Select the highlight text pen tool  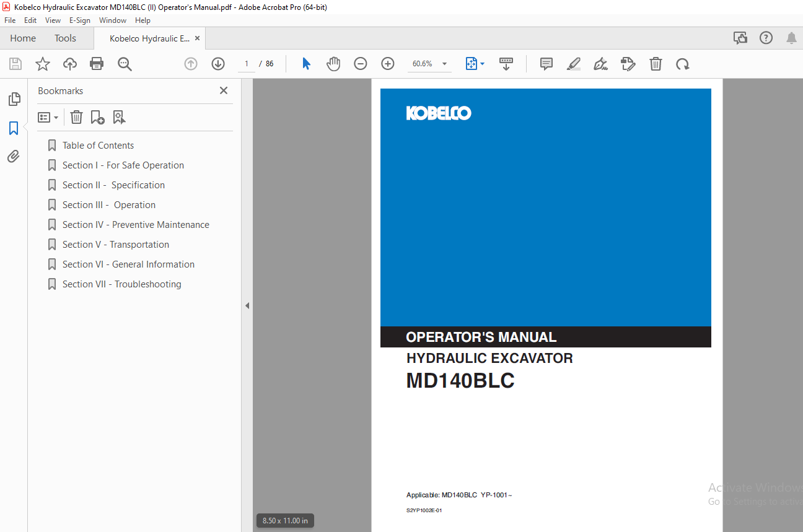pyautogui.click(x=574, y=64)
